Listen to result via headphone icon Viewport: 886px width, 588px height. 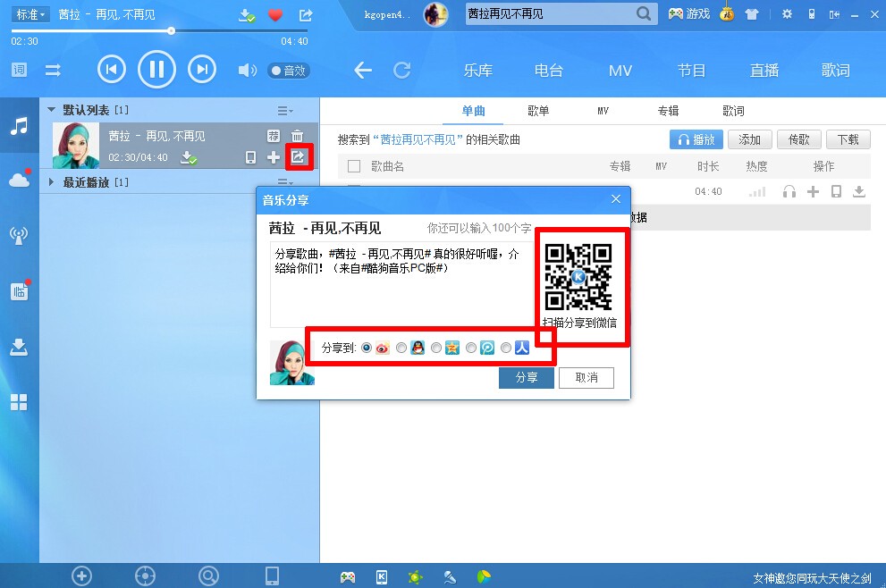point(789,191)
